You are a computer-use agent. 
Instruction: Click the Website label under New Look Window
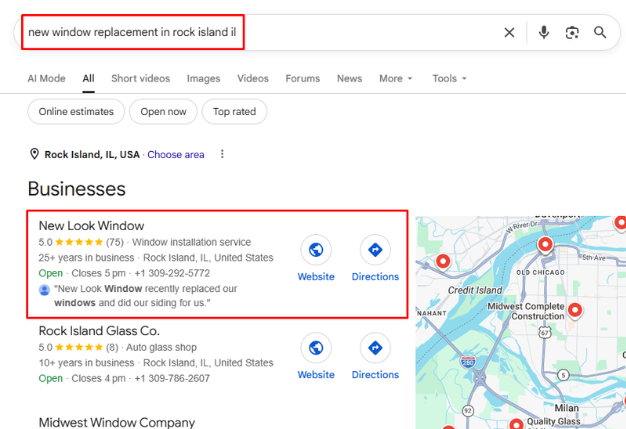pyautogui.click(x=316, y=277)
